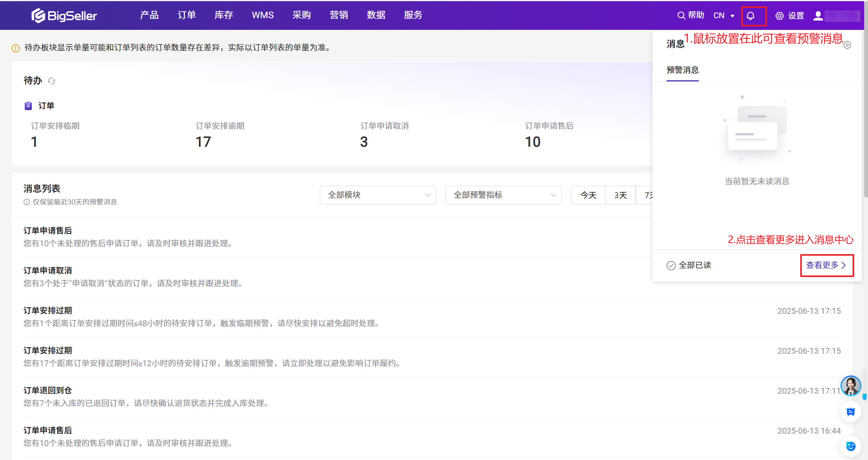Screen dimensions: 868x460
Task: Click the help search icon
Action: 681,16
